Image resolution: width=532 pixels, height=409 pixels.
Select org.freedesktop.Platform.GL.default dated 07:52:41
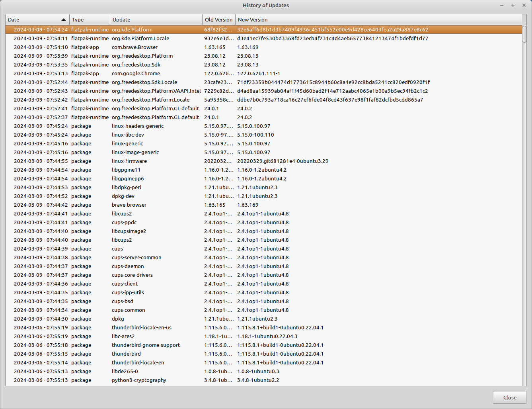pos(263,108)
